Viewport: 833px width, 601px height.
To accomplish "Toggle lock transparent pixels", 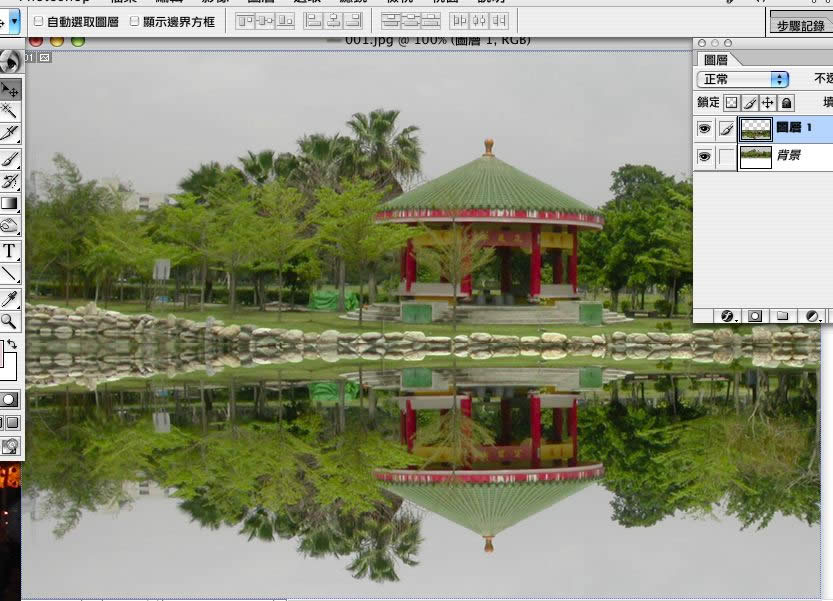I will [x=731, y=103].
